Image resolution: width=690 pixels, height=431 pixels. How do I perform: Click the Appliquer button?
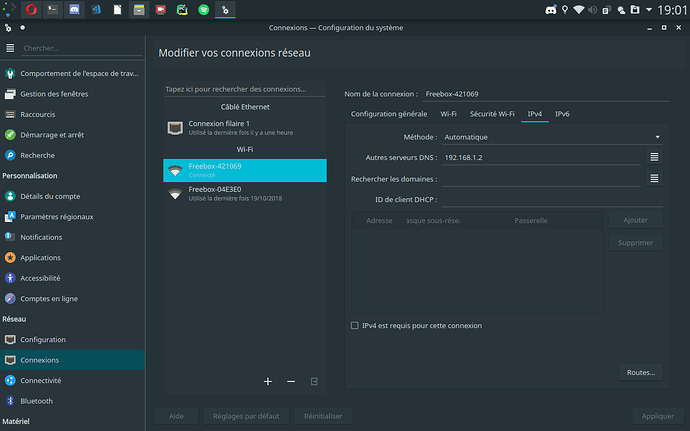(657, 416)
